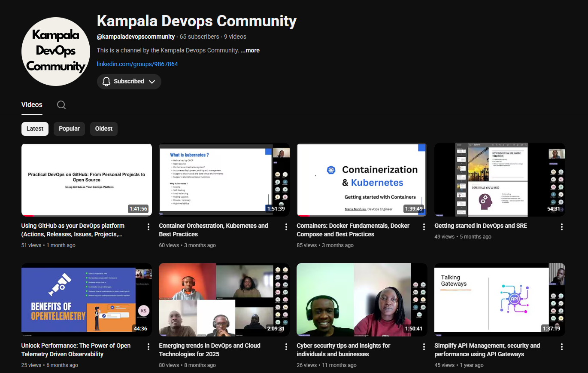Open options menu for Getting started in DevOps video
Viewport: 588px width, 373px height.
(561, 226)
